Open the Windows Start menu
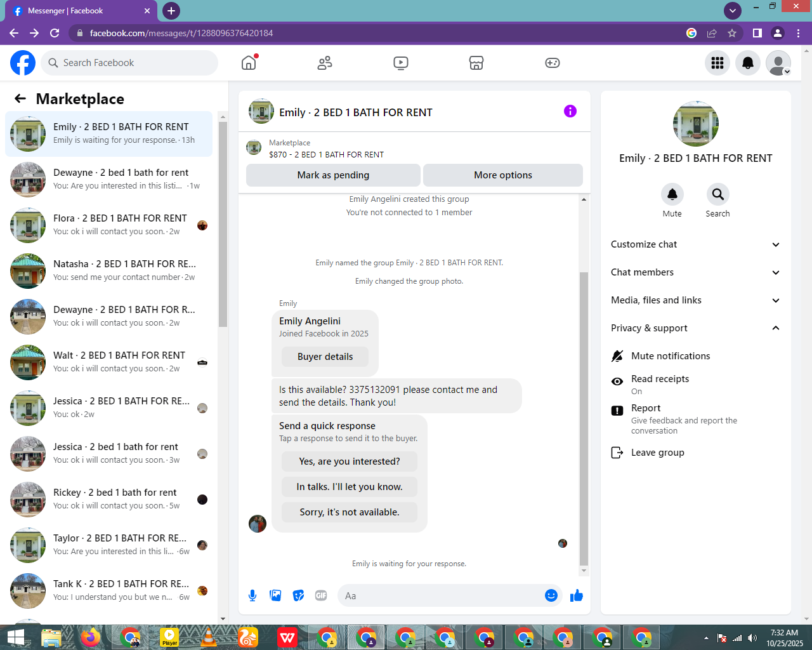The height and width of the screenshot is (650, 812). tap(15, 637)
